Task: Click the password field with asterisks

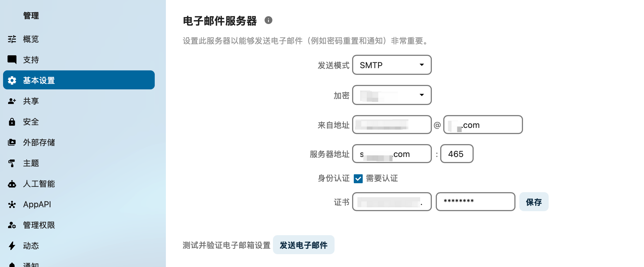Action: (475, 202)
